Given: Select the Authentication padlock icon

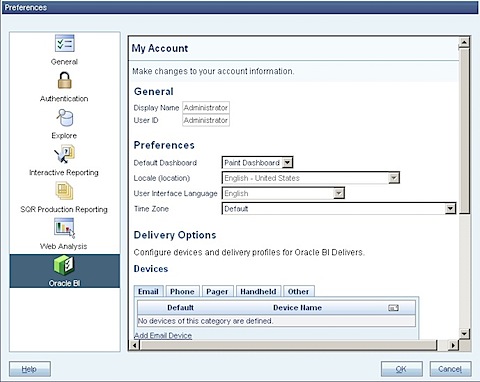Looking at the screenshot, I should (x=64, y=80).
